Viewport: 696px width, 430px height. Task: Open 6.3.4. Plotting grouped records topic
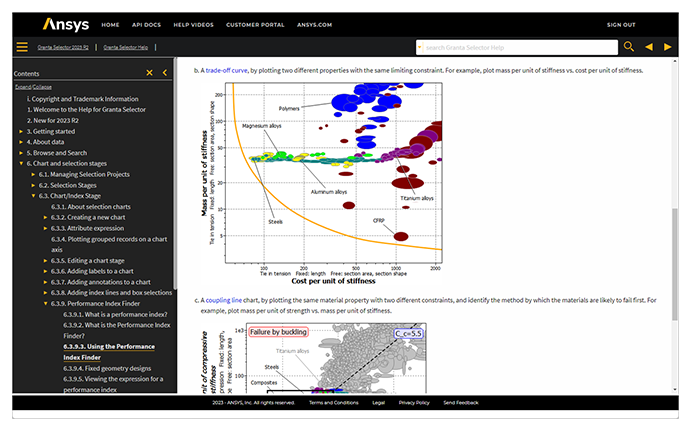109,245
